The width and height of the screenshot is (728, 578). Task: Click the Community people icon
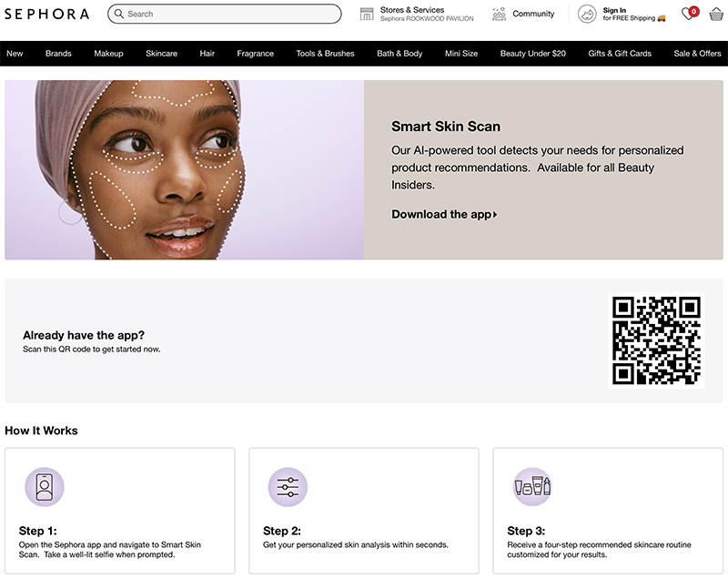499,14
